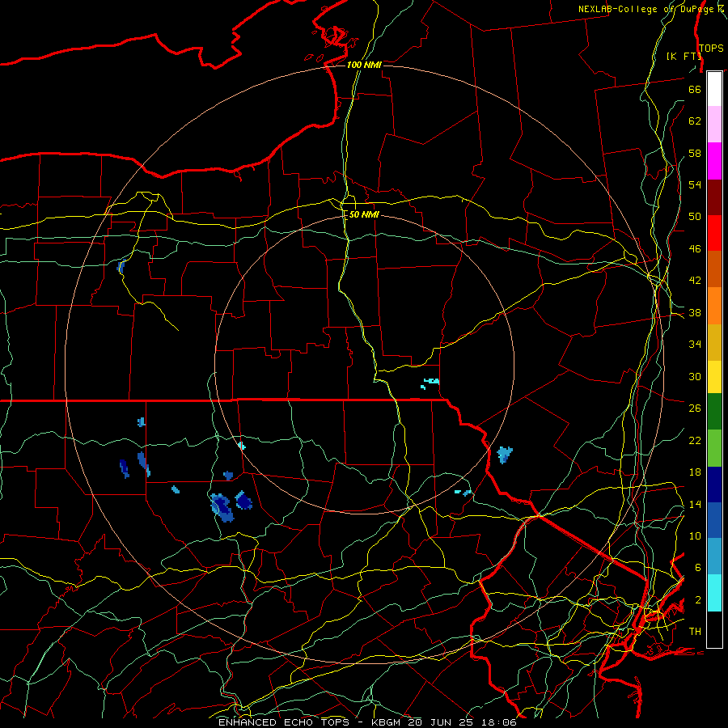This screenshot has height=728, width=728.
Task: Click the 42 legend value
Action: (x=695, y=281)
